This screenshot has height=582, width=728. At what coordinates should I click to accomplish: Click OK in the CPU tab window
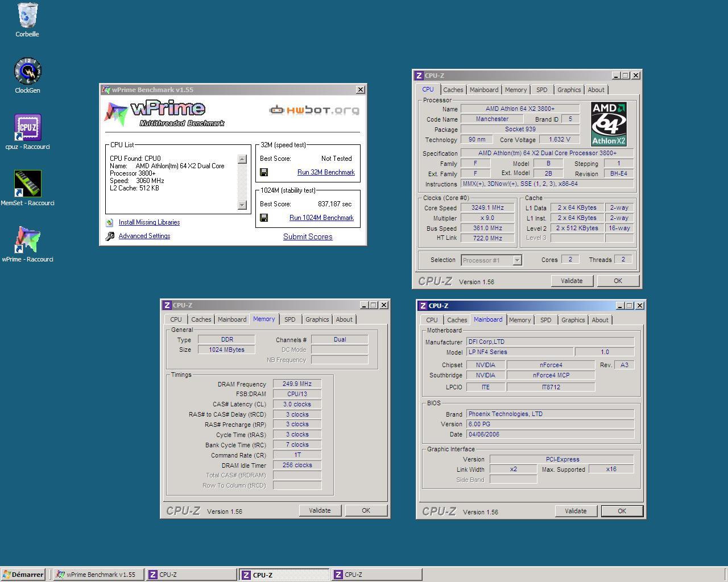(x=618, y=281)
